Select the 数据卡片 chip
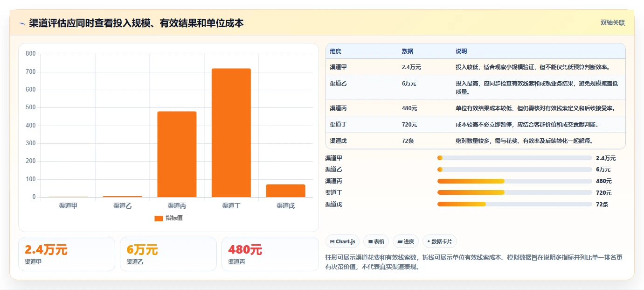Image resolution: width=644 pixels, height=290 pixels. [440, 241]
